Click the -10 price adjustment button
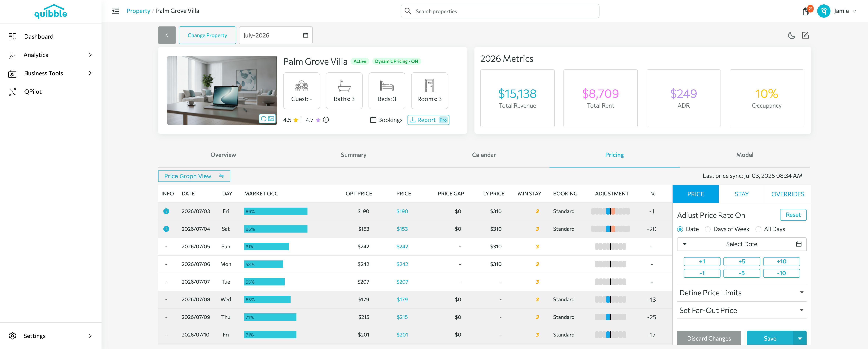Screen dimensions: 868x349 tap(781, 273)
